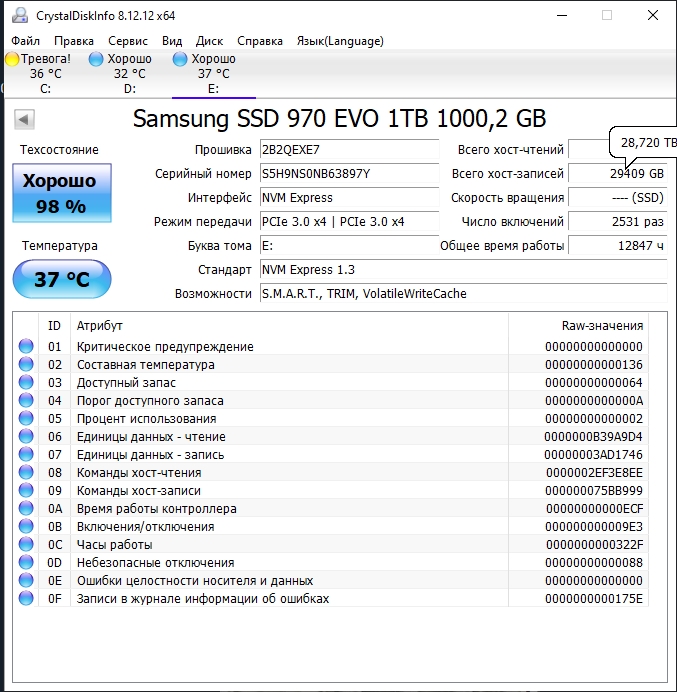Image resolution: width=677 pixels, height=692 pixels.
Task: Click status icon of Составная температура row
Action: [26, 365]
